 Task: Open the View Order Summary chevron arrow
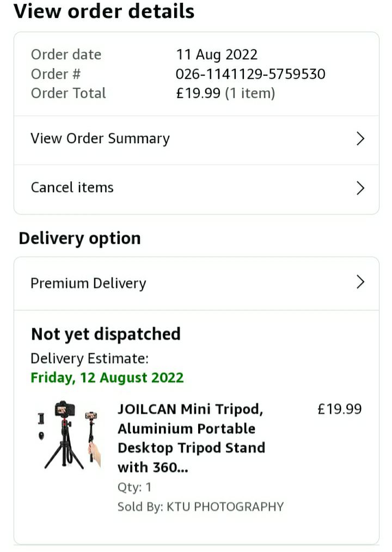(x=360, y=139)
